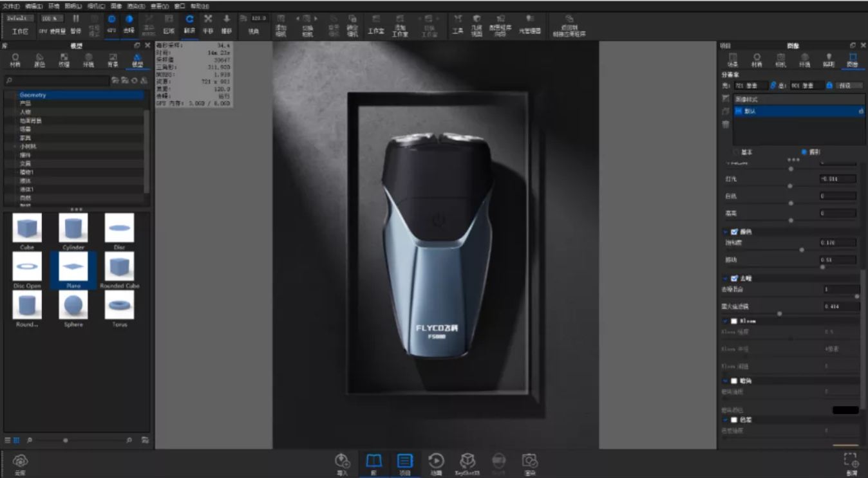868x478 pixels.
Task: Enable the Vignette (暗角) checkbox
Action: pos(734,381)
